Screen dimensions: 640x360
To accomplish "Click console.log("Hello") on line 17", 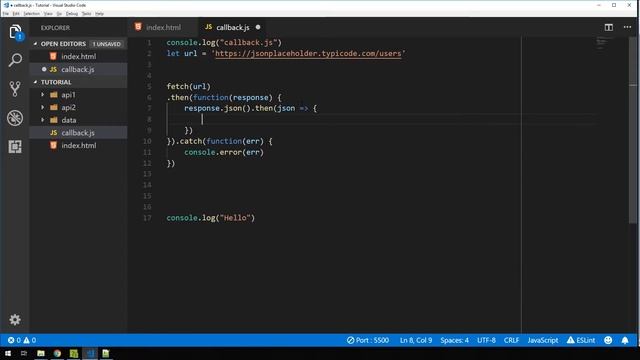I will click(211, 218).
